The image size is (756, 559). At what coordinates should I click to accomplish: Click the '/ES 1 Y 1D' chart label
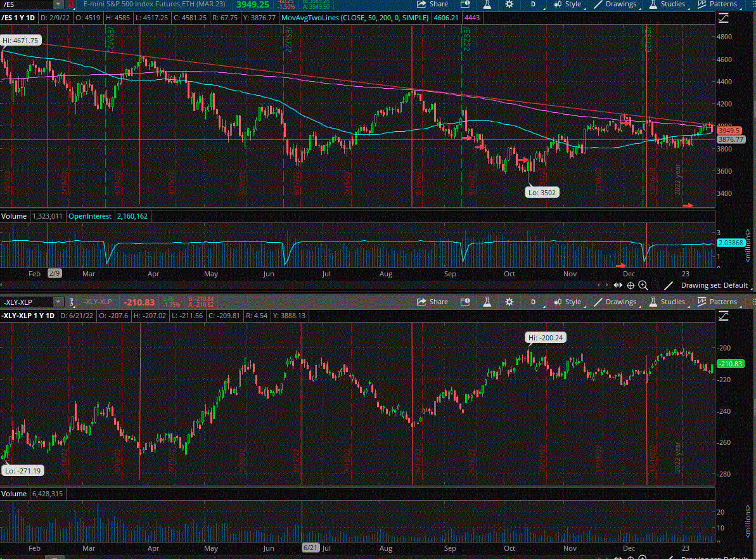[18, 18]
